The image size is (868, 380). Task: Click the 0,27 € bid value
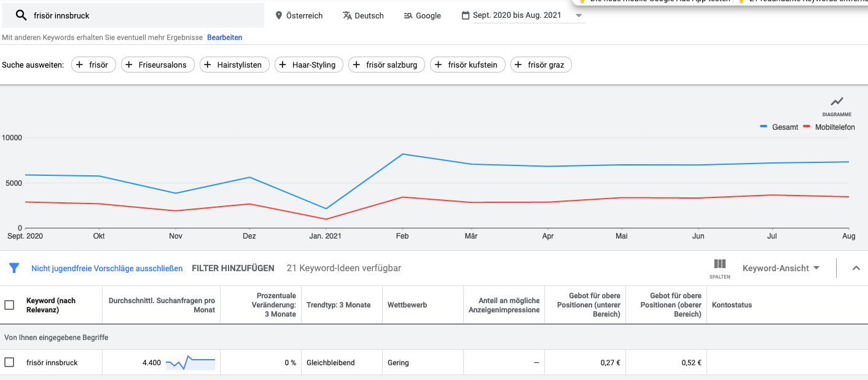[x=610, y=363]
